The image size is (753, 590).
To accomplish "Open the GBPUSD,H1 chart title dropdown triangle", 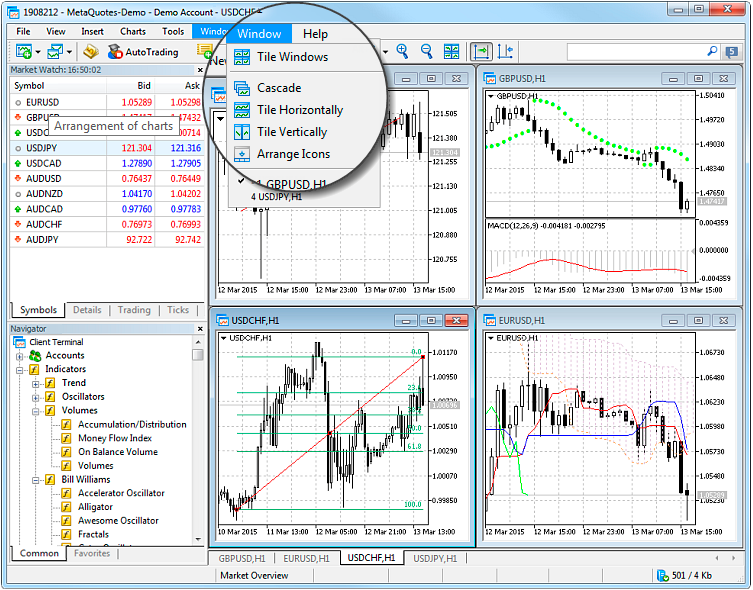I will [491, 96].
